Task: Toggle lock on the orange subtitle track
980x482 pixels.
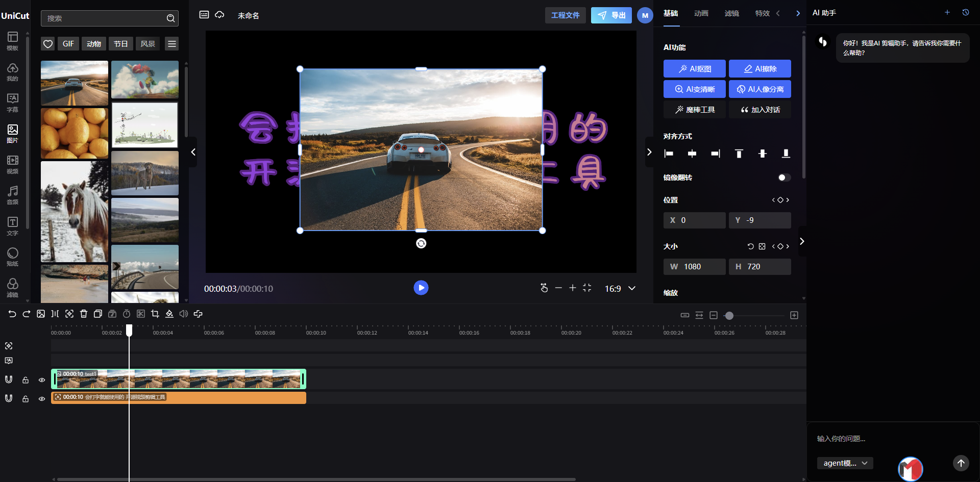Action: (26, 399)
